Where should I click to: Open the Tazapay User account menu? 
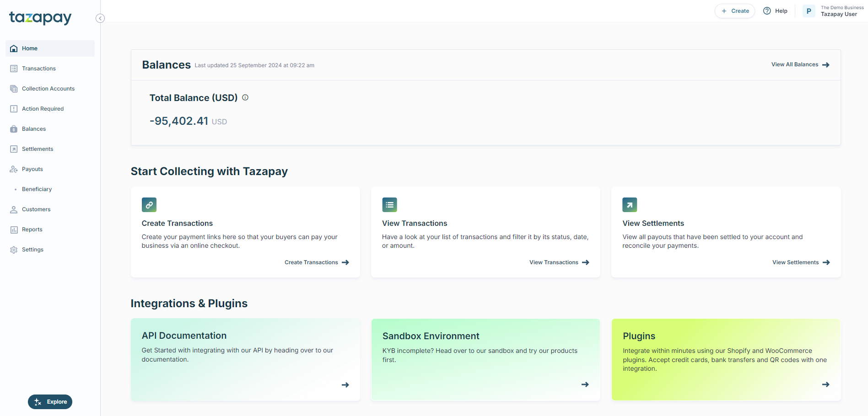[x=834, y=11]
